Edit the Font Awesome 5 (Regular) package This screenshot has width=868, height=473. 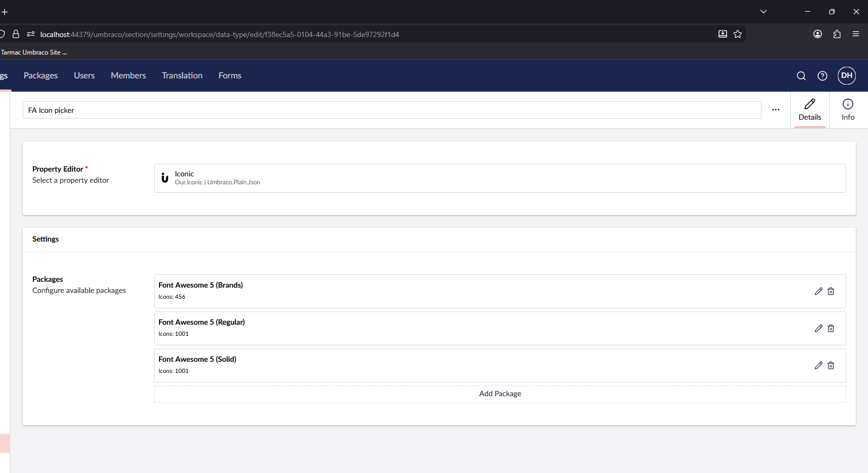(818, 328)
